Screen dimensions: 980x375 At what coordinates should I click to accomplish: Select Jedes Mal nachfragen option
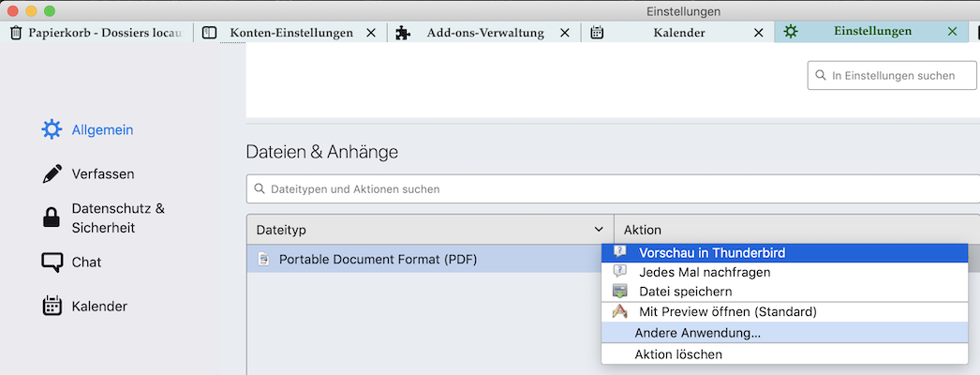pos(704,272)
